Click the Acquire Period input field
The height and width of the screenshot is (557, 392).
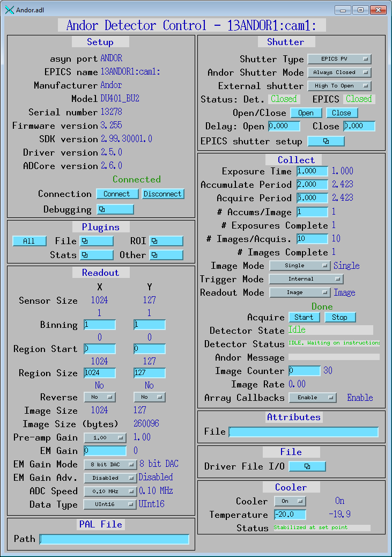click(313, 198)
